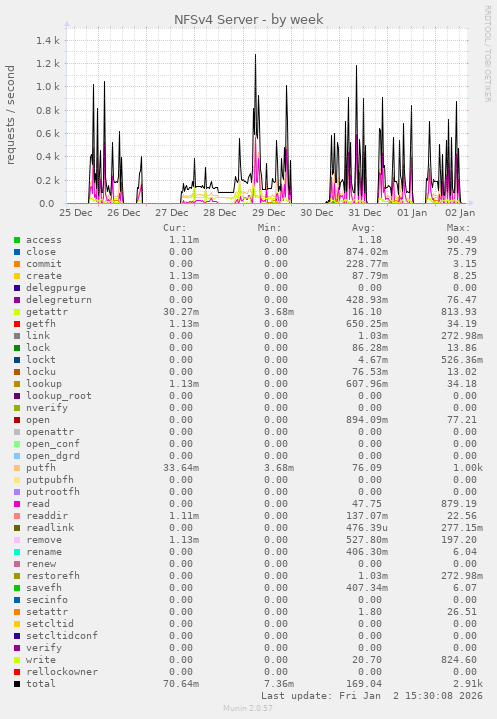Click the open max value '77.21'
The width and height of the screenshot is (497, 719).
click(x=462, y=420)
